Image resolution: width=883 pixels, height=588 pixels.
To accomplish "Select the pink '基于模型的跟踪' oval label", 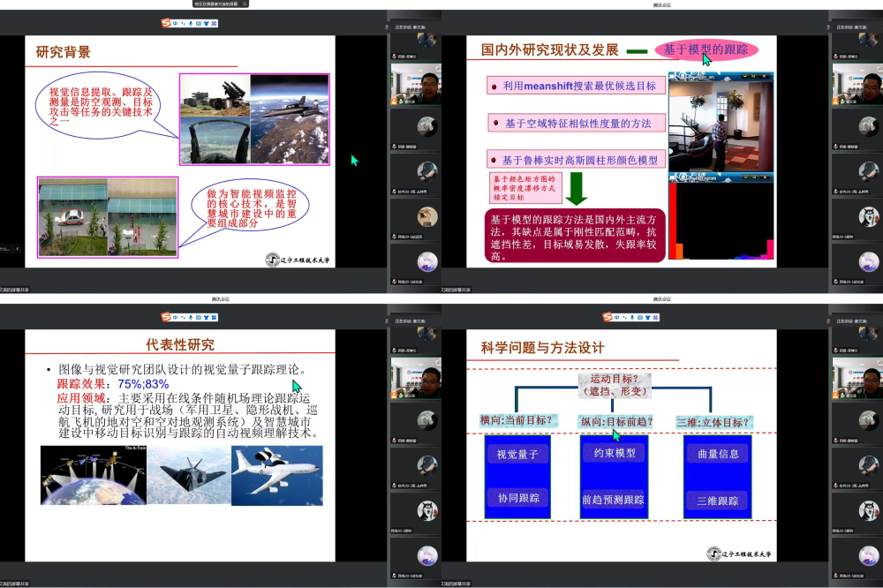I will click(706, 50).
